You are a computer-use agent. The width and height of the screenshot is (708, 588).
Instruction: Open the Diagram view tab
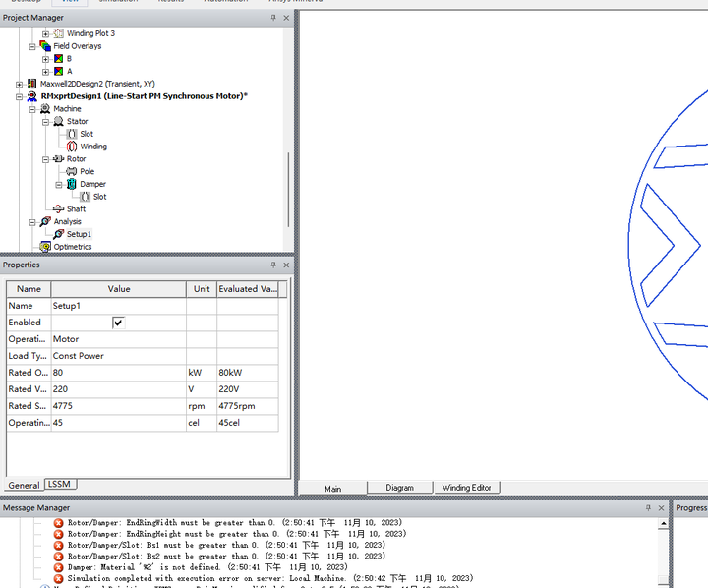pyautogui.click(x=399, y=488)
